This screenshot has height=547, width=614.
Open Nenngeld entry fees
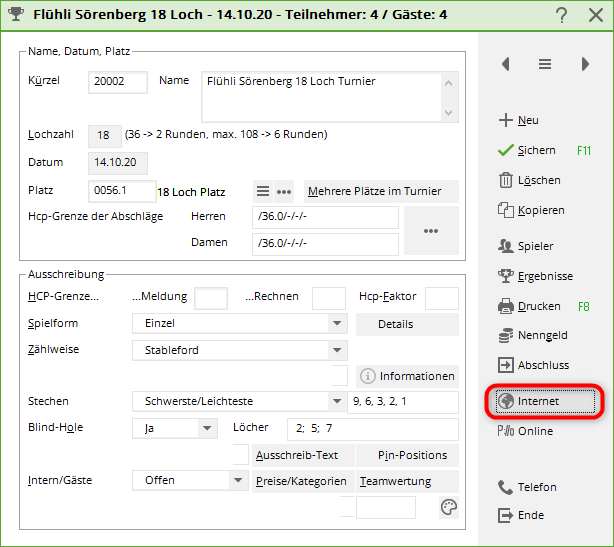tap(533, 335)
